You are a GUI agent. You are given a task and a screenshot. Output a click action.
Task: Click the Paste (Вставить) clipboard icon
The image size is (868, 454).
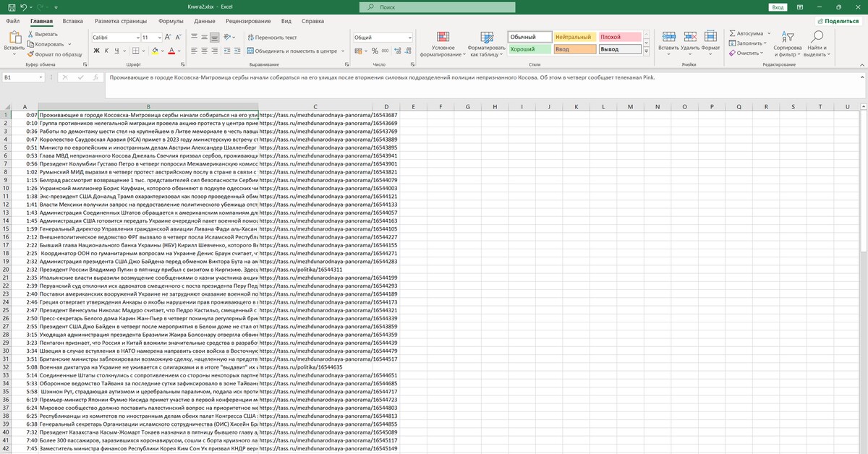(x=14, y=35)
